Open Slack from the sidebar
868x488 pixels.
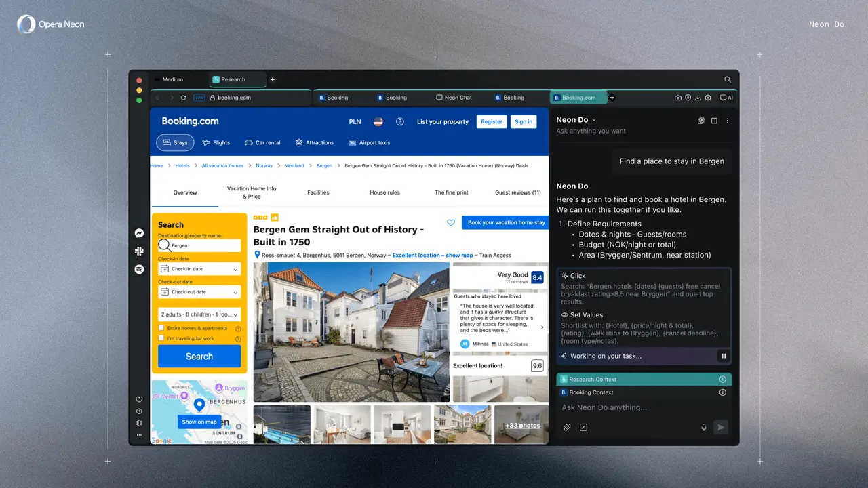pos(139,251)
